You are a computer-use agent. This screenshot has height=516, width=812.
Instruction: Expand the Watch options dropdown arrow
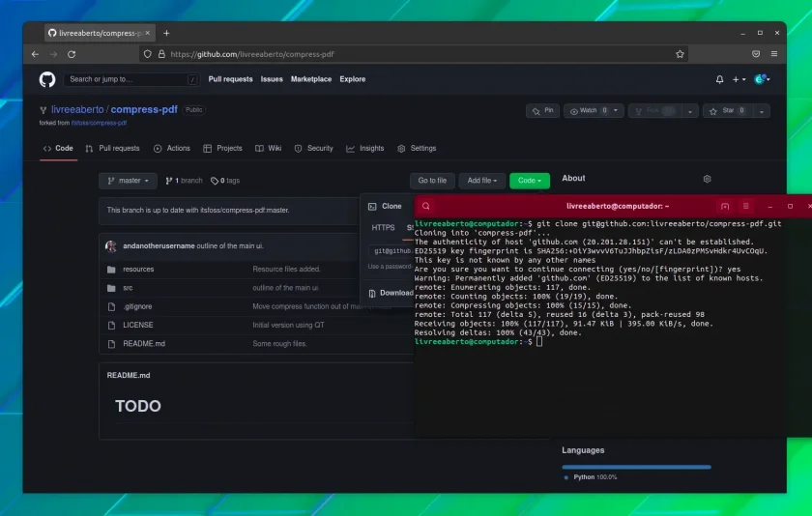[617, 111]
